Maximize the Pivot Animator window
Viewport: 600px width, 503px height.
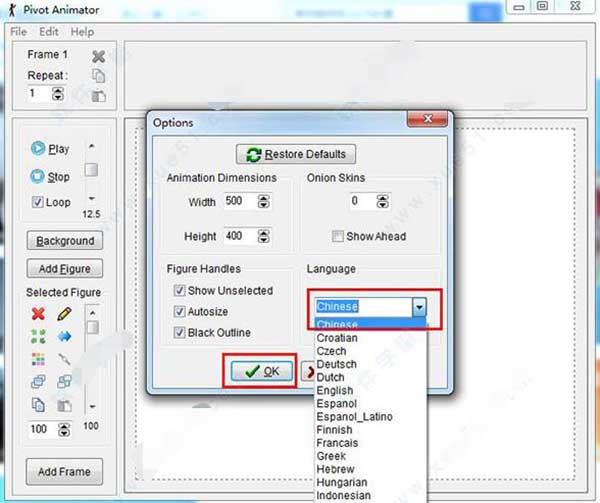(542, 6)
